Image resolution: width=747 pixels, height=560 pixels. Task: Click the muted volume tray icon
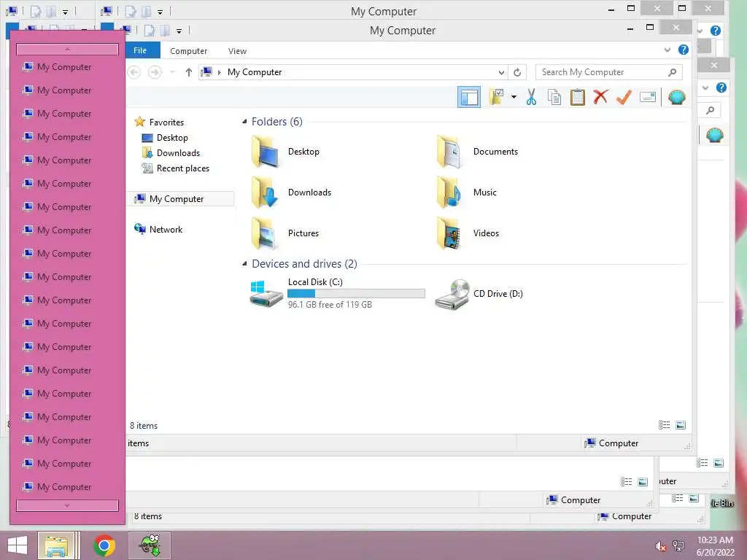tap(660, 546)
